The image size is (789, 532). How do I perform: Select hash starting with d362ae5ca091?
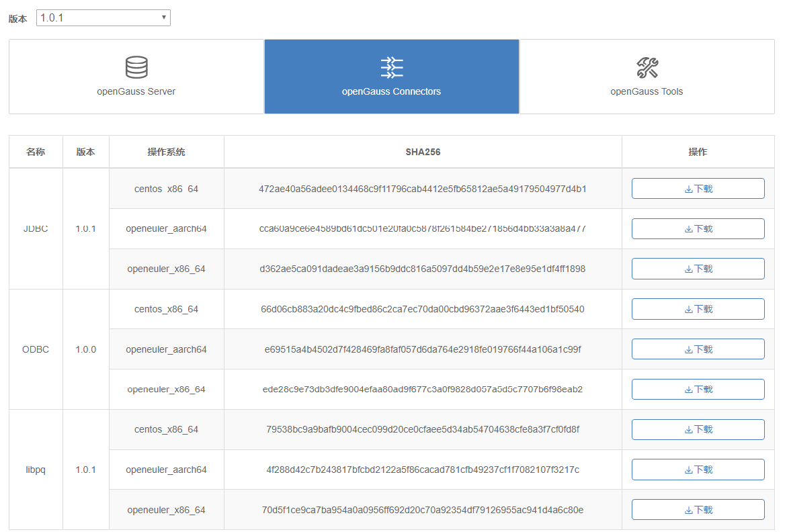point(423,269)
